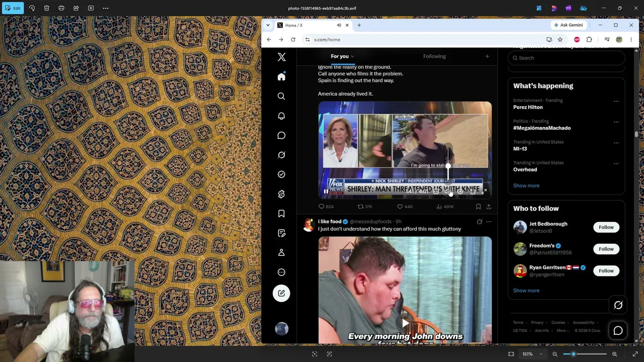This screenshot has width=644, height=362.
Task: Open the Clipchamp icon in the Photos title bar
Action: click(569, 8)
